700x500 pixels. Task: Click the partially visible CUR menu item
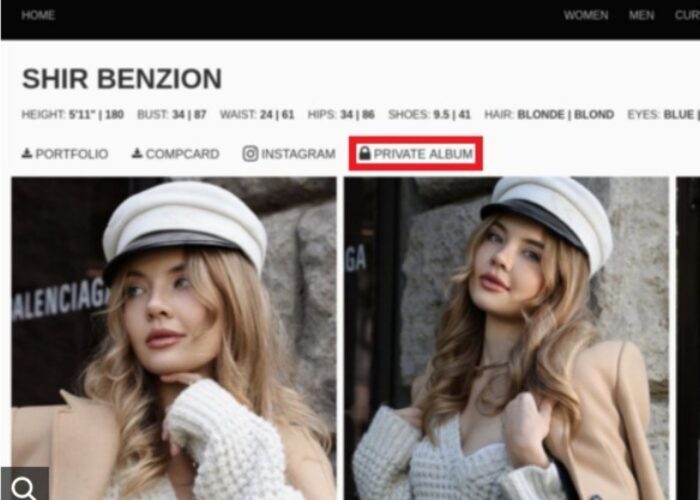tap(687, 15)
